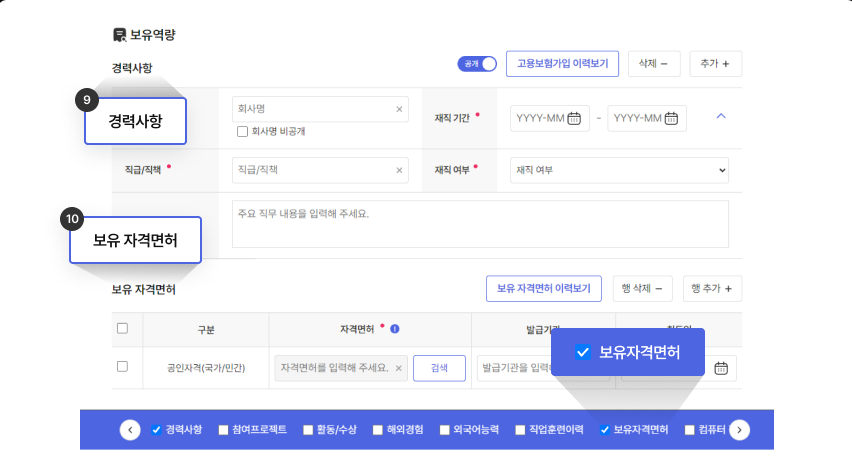Check 외국어능력 in the bottom bar
852x459 pixels.
(444, 430)
